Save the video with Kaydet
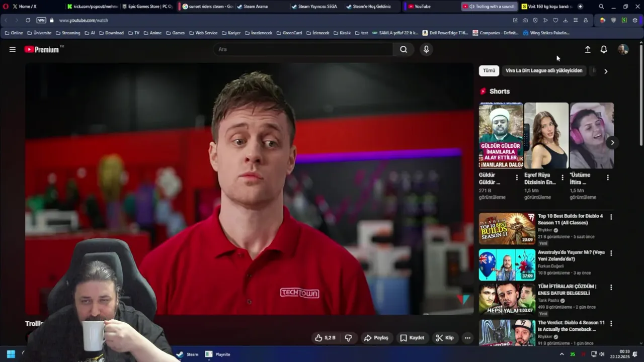The image size is (644, 362). (x=412, y=338)
